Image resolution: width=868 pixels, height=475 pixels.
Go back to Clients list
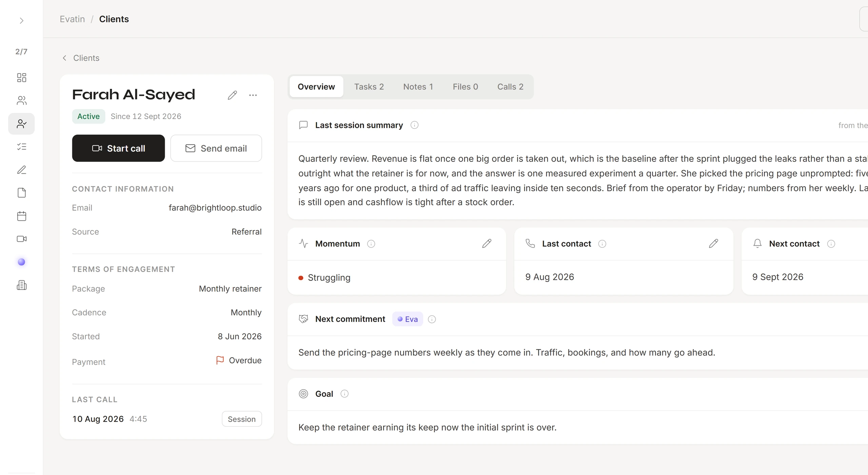(81, 58)
